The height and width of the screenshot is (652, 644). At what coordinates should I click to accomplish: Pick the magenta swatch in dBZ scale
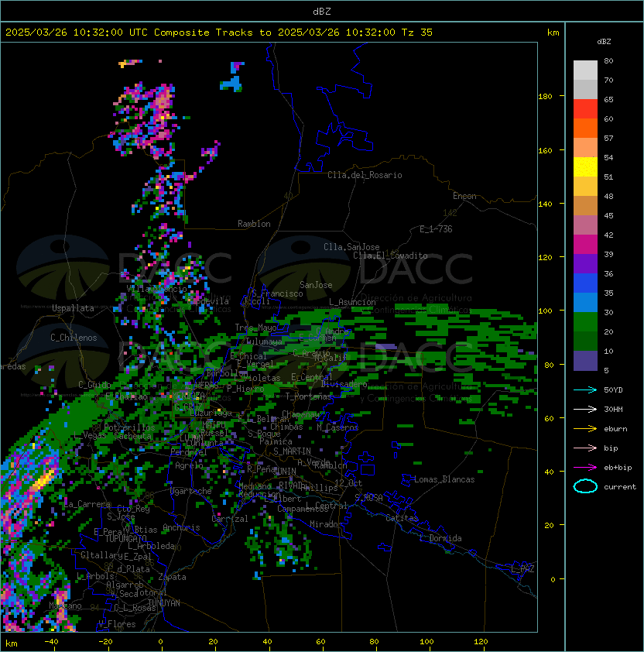pyautogui.click(x=585, y=245)
